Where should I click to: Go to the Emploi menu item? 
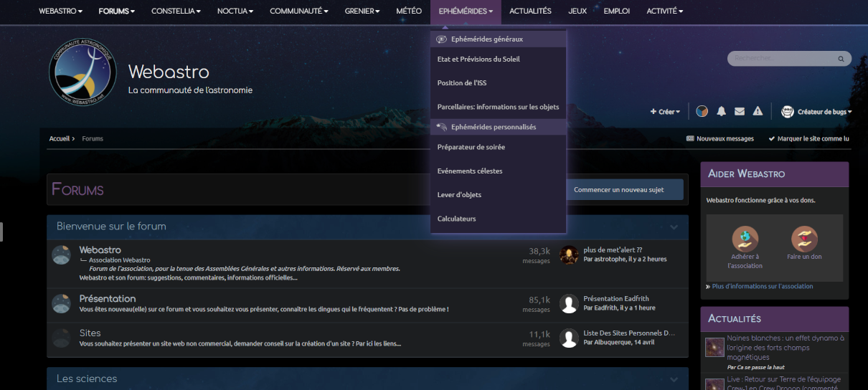617,11
